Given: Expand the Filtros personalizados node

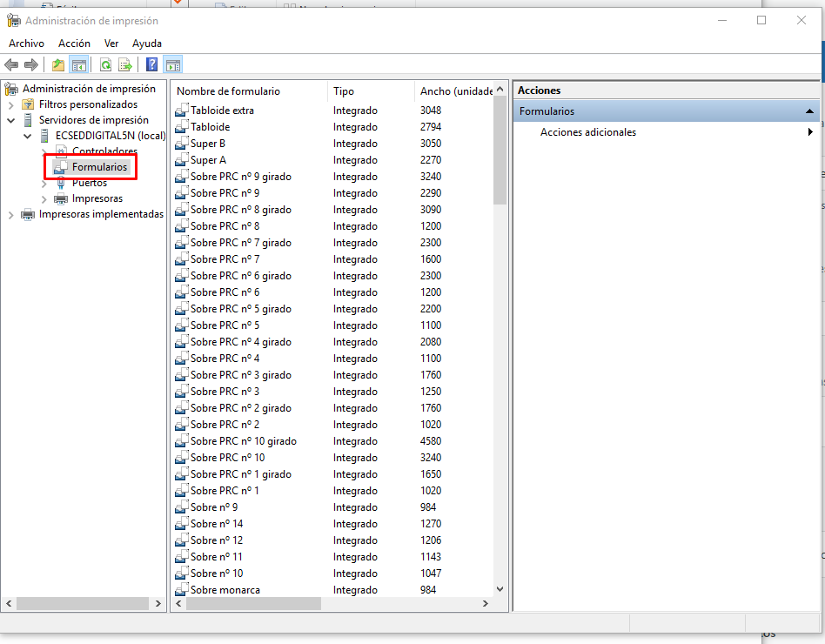Looking at the screenshot, I should pyautogui.click(x=11, y=104).
